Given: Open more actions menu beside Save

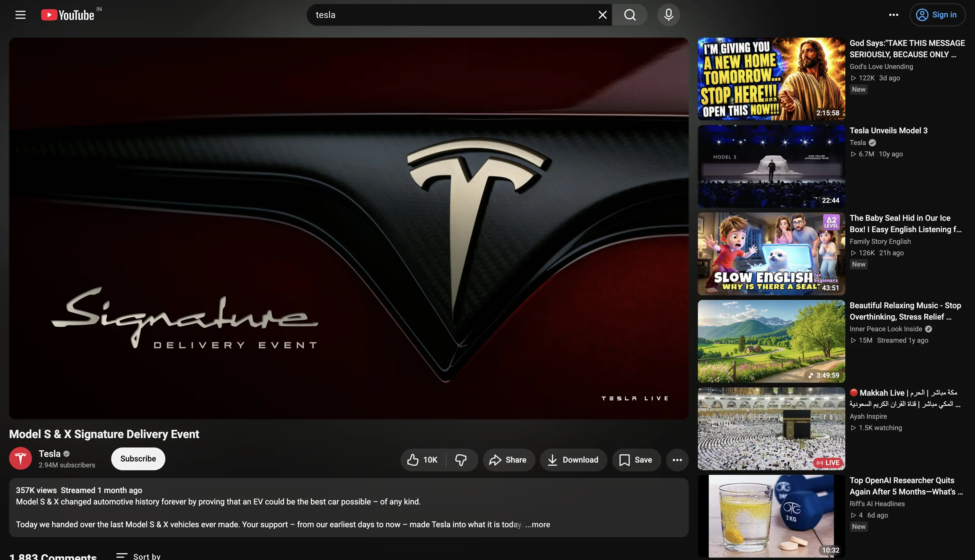Looking at the screenshot, I should [x=677, y=460].
